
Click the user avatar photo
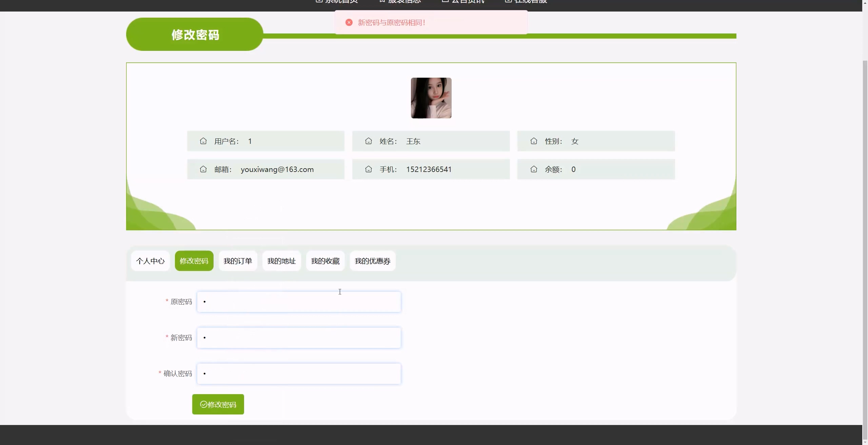tap(431, 98)
